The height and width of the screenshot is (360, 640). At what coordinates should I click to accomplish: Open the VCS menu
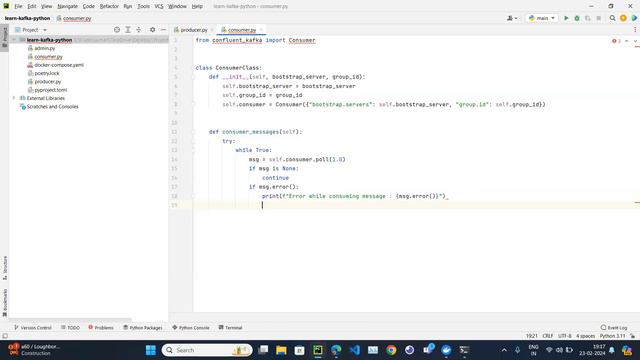[159, 6]
